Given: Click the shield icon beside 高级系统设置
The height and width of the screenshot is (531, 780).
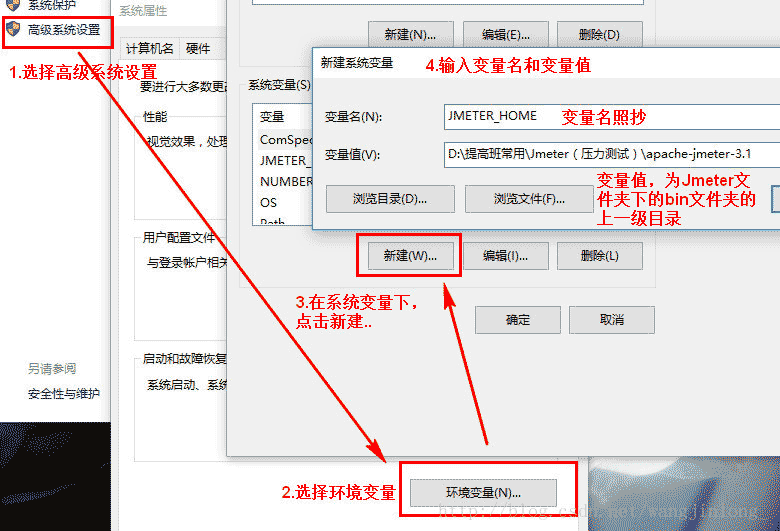Looking at the screenshot, I should click(13, 29).
